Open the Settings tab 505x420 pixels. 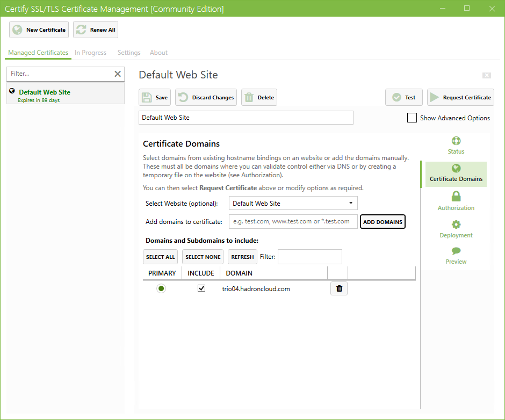tap(129, 53)
